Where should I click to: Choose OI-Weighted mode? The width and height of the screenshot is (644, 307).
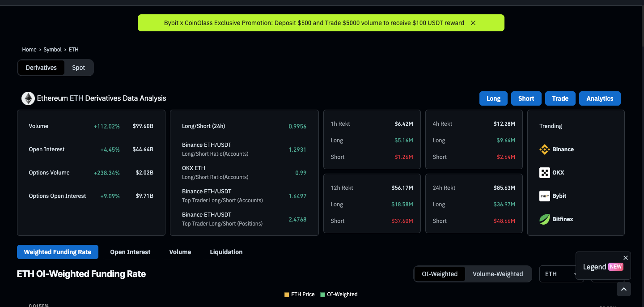pos(440,274)
